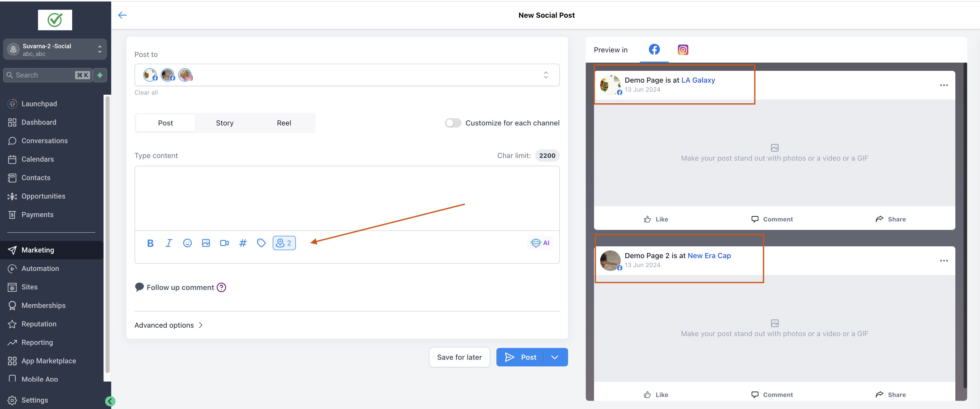Image resolution: width=980 pixels, height=409 pixels.
Task: Click Save for later button
Action: [x=459, y=357]
